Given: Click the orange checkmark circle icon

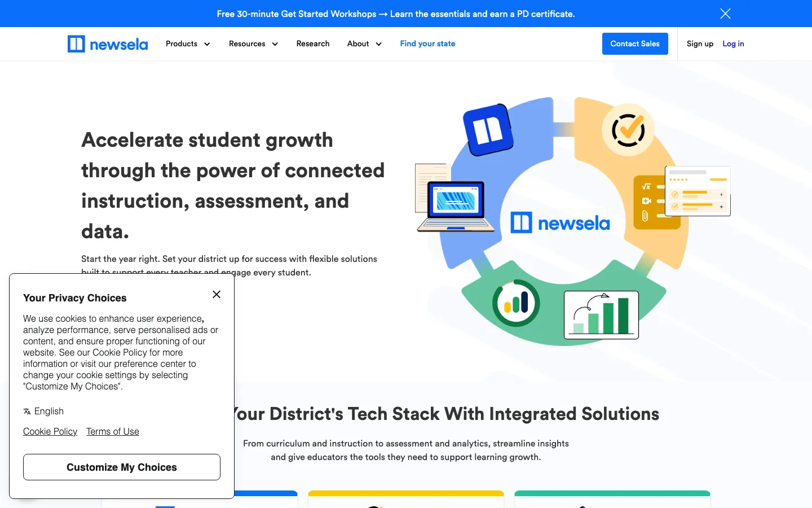Looking at the screenshot, I should (628, 130).
